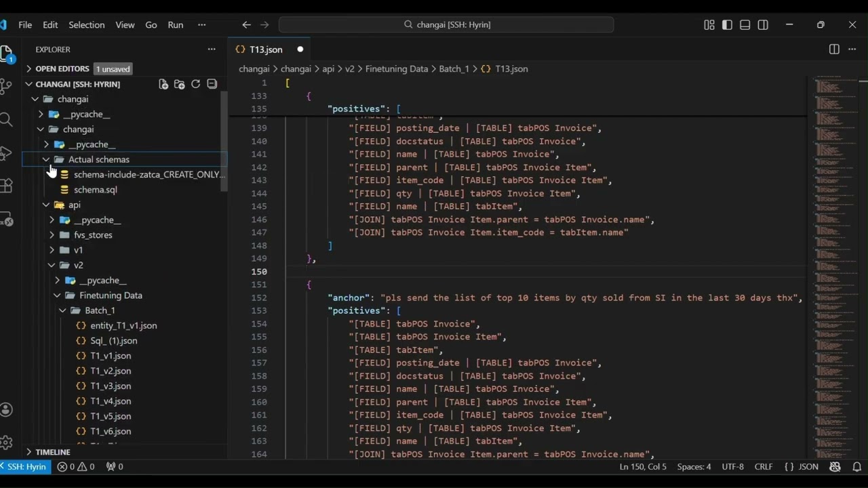
Task: Refresh the explorer tree
Action: (195, 84)
